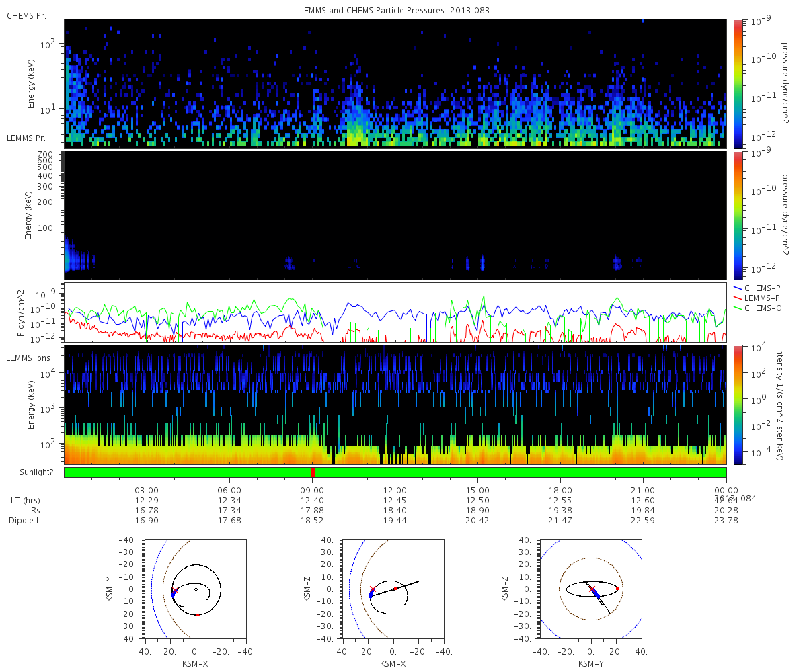Click the KSM-X versus KSM-Y orbit plot
This screenshot has height=672, width=807.
tap(195, 589)
